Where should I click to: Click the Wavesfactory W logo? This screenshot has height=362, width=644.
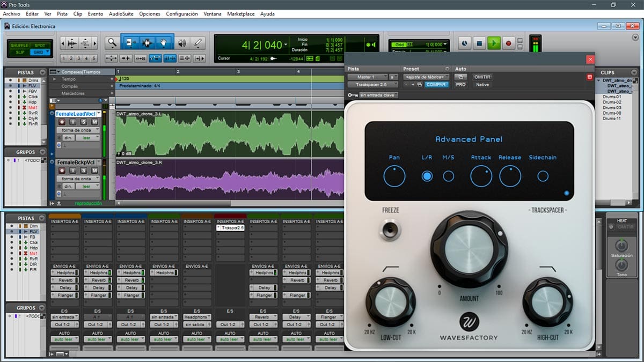(x=469, y=323)
